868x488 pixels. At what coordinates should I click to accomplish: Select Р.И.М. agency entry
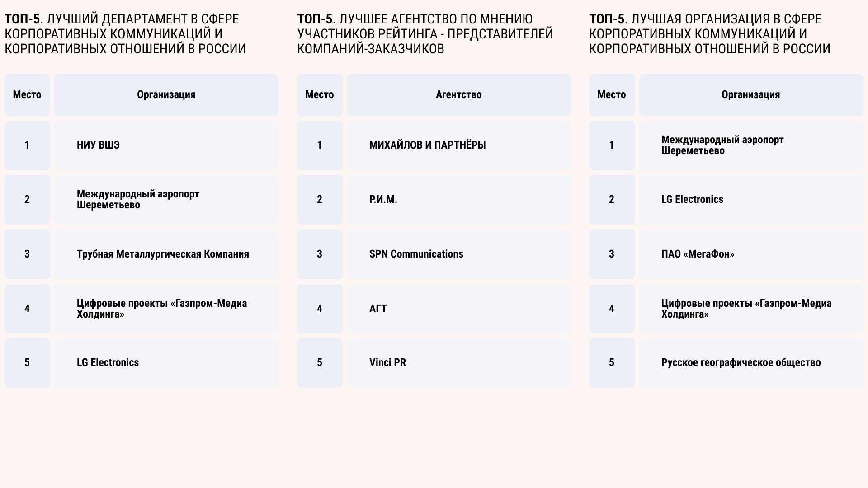coord(383,199)
